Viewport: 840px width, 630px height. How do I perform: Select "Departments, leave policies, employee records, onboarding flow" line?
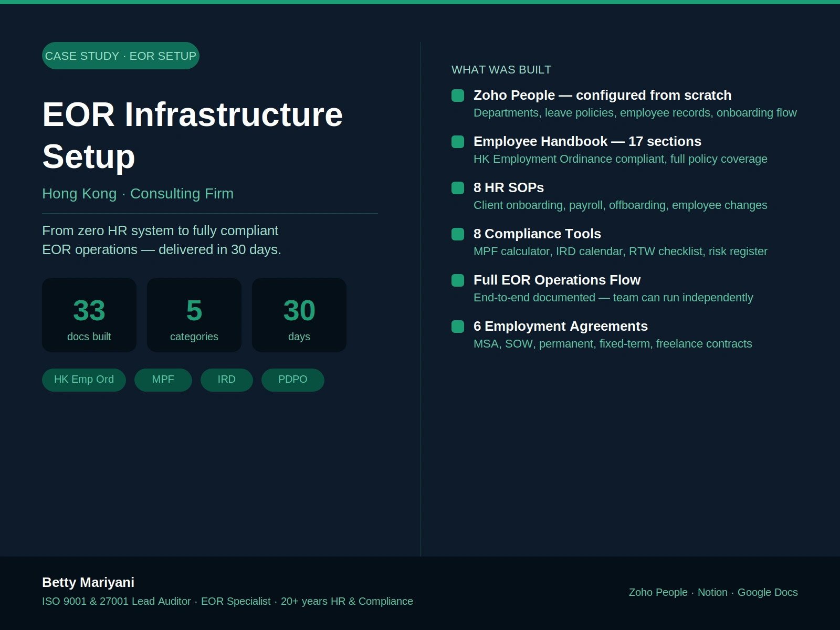635,113
